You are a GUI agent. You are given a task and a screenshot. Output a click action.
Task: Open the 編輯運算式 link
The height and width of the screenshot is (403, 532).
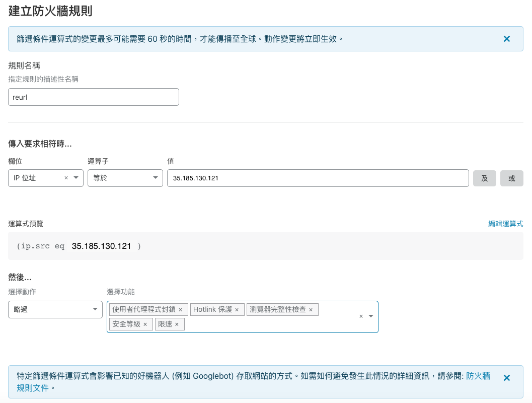click(505, 224)
